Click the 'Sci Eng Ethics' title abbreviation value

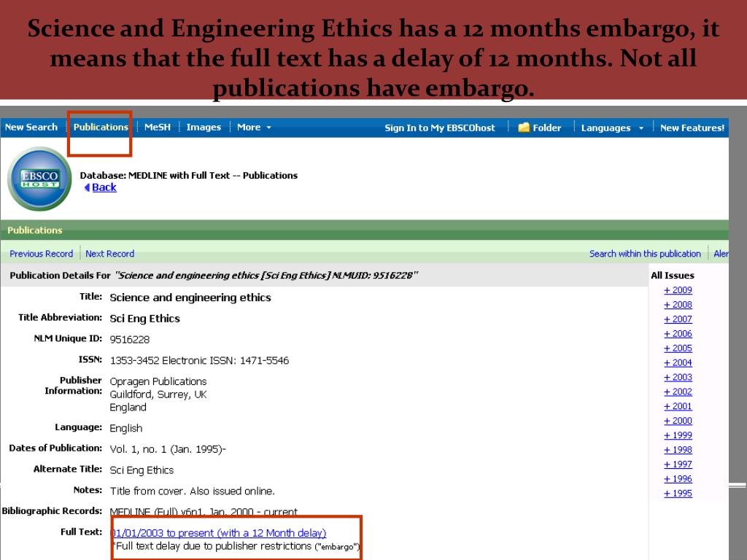145,319
